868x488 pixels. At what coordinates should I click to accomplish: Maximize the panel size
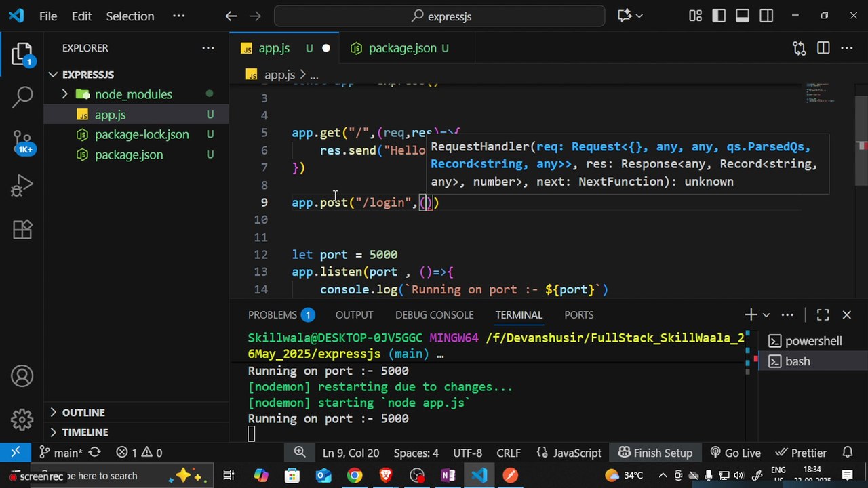coord(823,314)
